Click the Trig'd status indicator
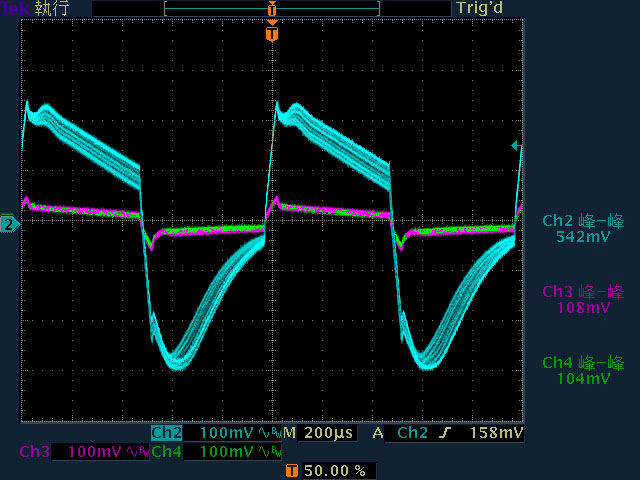640x480 pixels. 479,8
